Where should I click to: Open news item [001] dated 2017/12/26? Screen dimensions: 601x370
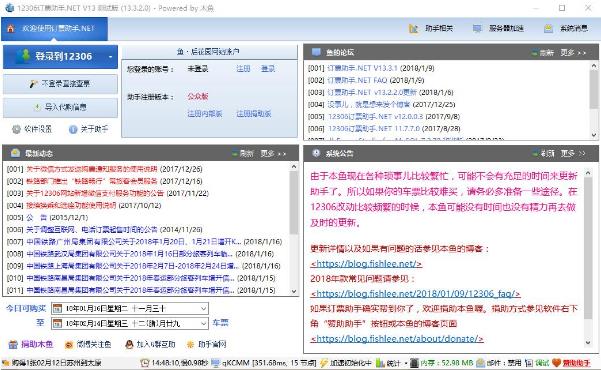click(x=92, y=169)
